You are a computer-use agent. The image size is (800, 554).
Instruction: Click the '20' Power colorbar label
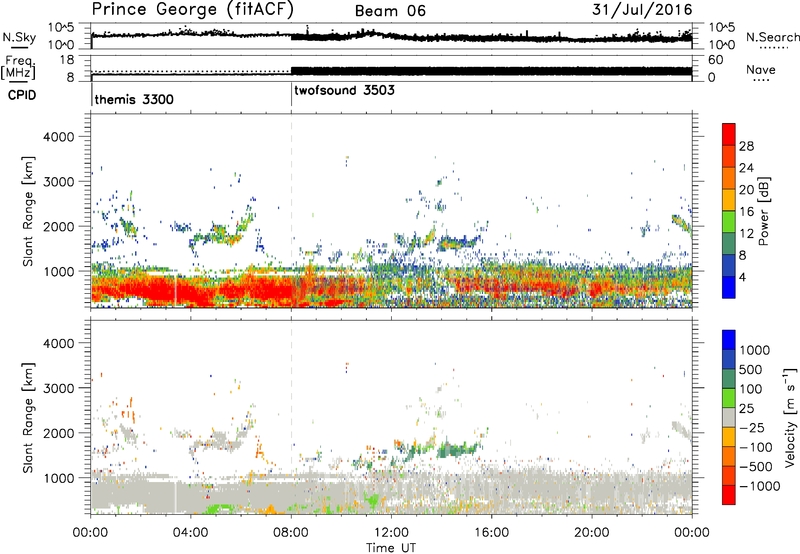pos(746,190)
